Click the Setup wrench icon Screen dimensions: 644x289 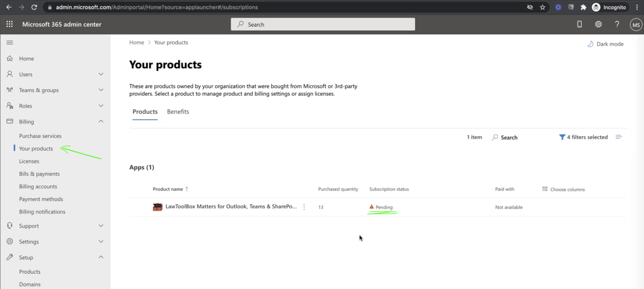click(x=10, y=257)
